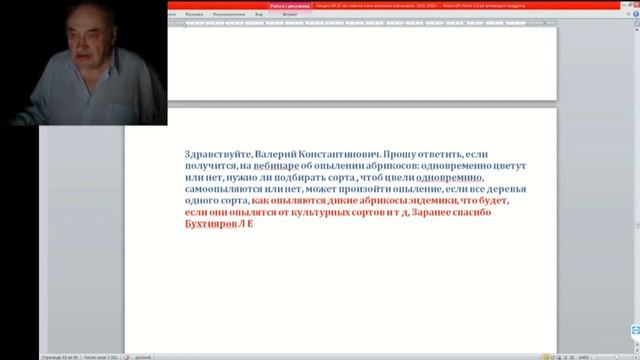Click the presenter webcam video overlay
This screenshot has width=640, height=360.
point(84,62)
